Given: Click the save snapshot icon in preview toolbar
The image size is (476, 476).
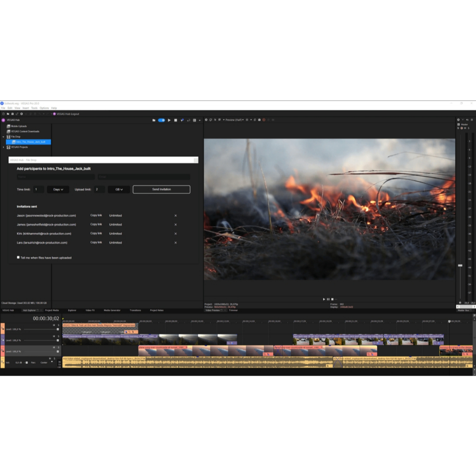Looking at the screenshot, I should coord(259,120).
